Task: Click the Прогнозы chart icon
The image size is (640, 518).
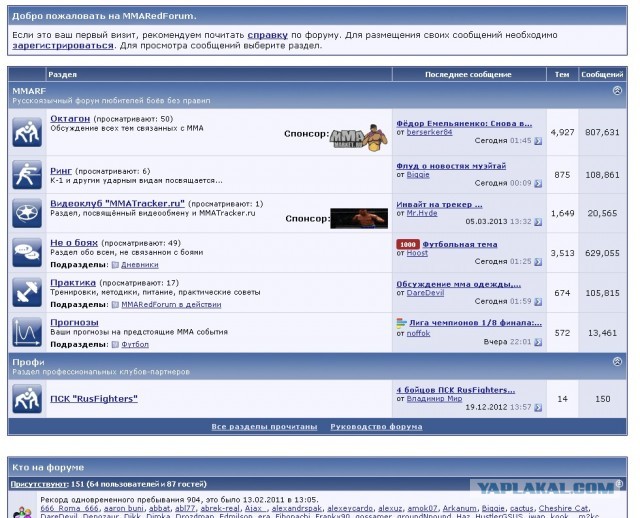Action: click(x=26, y=330)
